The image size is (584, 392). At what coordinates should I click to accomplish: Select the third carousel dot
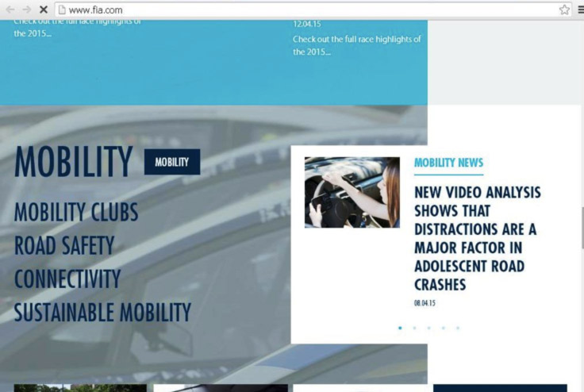click(x=429, y=328)
